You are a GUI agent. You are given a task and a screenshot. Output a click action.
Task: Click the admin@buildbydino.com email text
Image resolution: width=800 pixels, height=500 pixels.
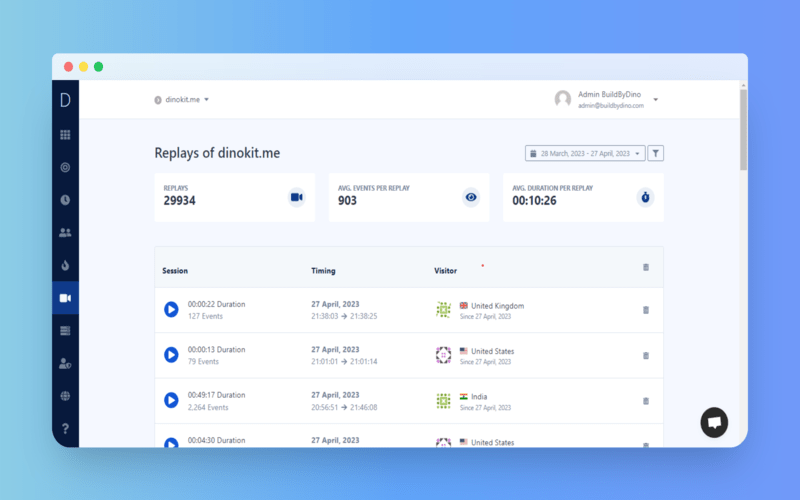pyautogui.click(x=611, y=106)
